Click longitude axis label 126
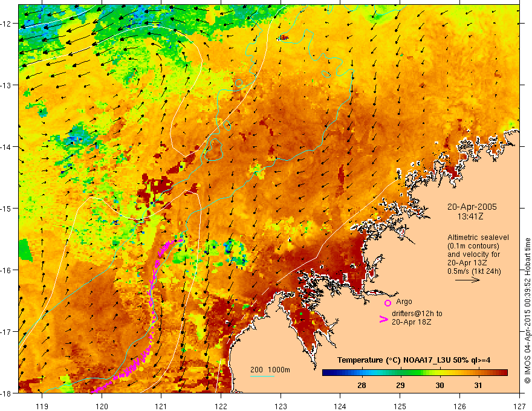 tap(459, 406)
